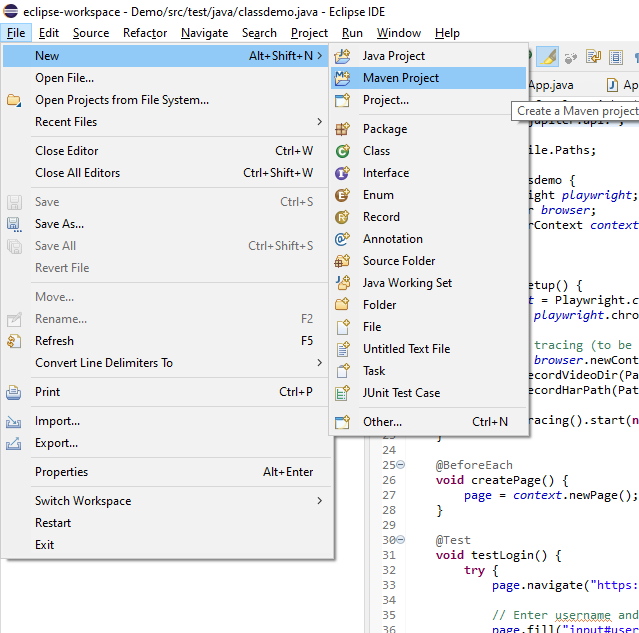The image size is (639, 633).
Task: Expand the New submenu entry
Action: tap(165, 56)
